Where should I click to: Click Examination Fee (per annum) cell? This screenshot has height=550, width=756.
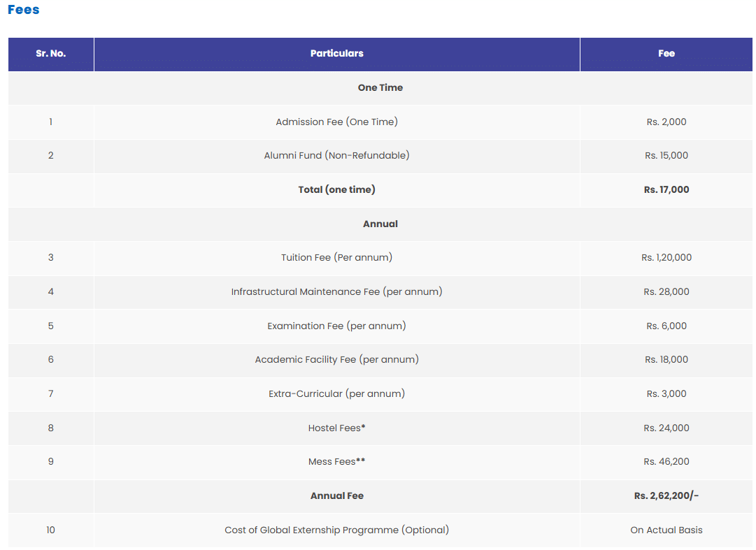[336, 326]
